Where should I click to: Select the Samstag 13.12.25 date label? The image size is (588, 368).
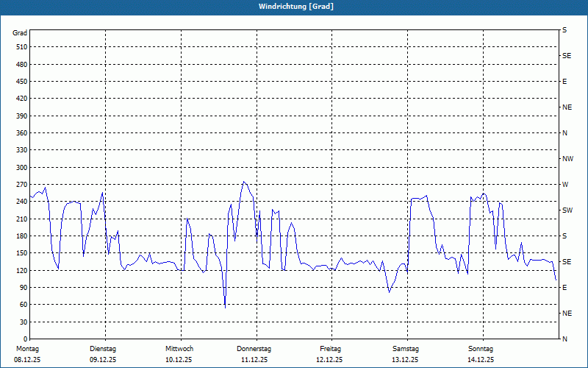pos(406,354)
